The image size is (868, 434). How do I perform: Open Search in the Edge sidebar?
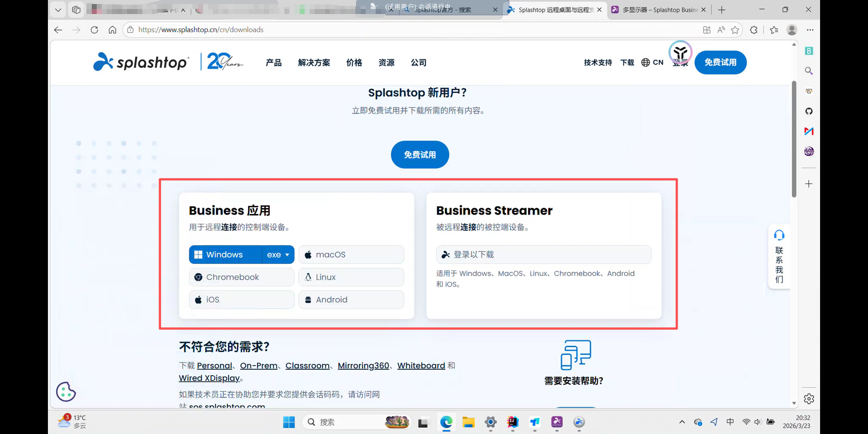(x=809, y=71)
